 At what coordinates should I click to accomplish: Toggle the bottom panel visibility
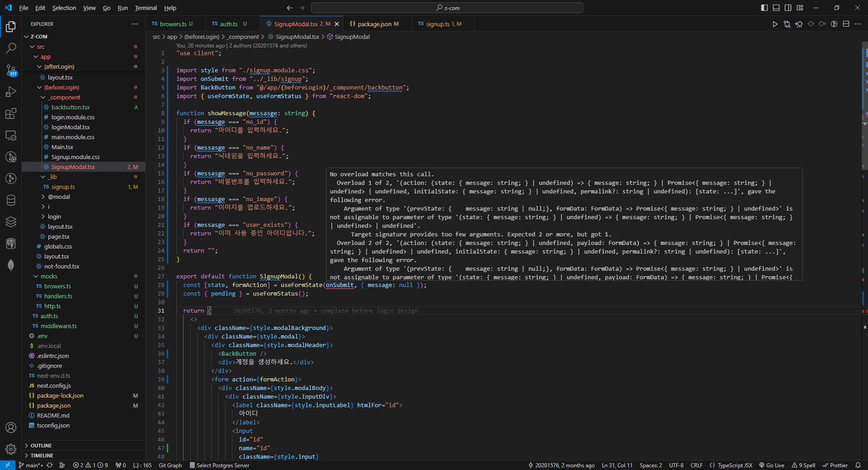(776, 8)
